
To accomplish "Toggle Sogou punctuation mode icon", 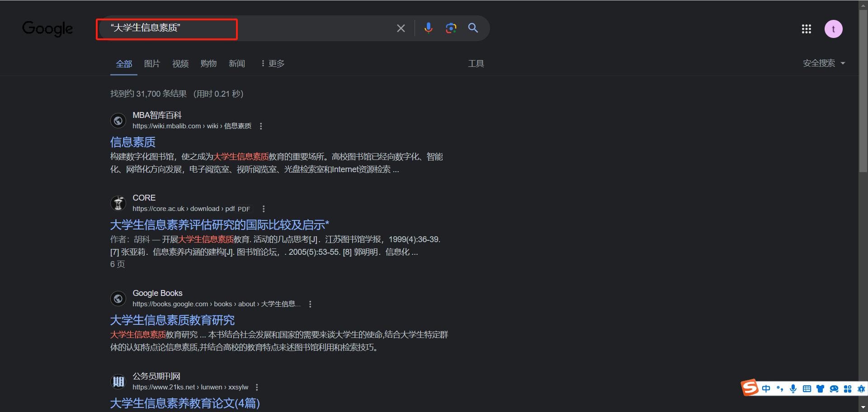I will (x=779, y=389).
